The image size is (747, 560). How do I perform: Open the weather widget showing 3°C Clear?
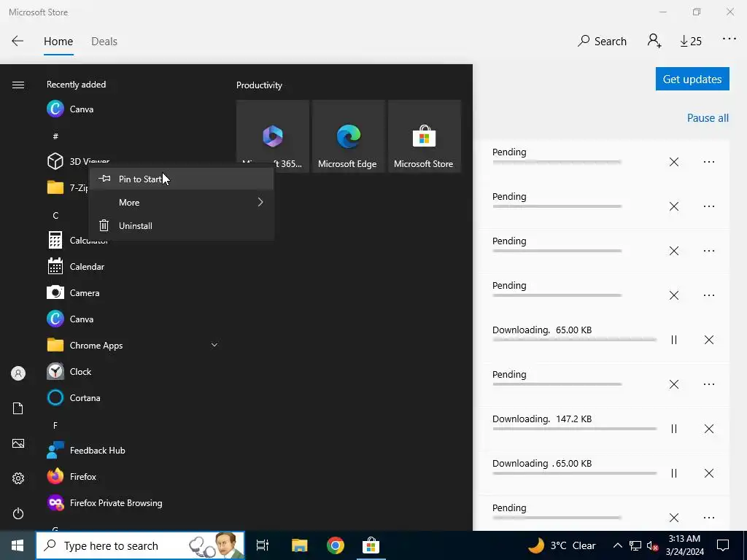pos(562,545)
